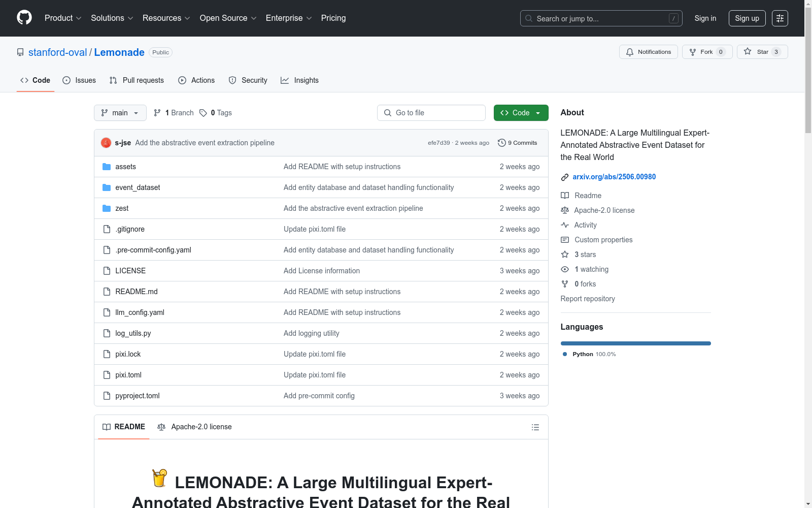Open log_utils.py file
The image size is (812, 508).
(133, 333)
